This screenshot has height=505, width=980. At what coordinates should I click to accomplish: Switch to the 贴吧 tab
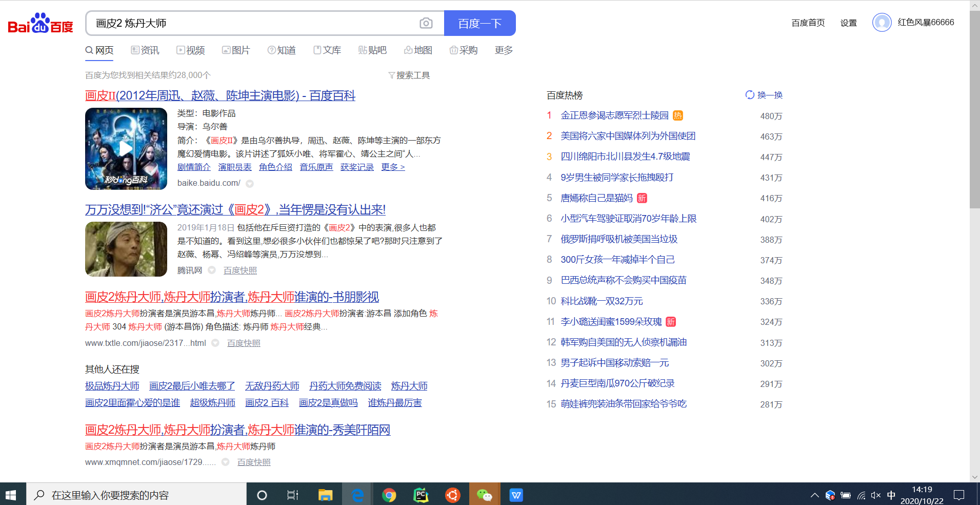tap(372, 50)
